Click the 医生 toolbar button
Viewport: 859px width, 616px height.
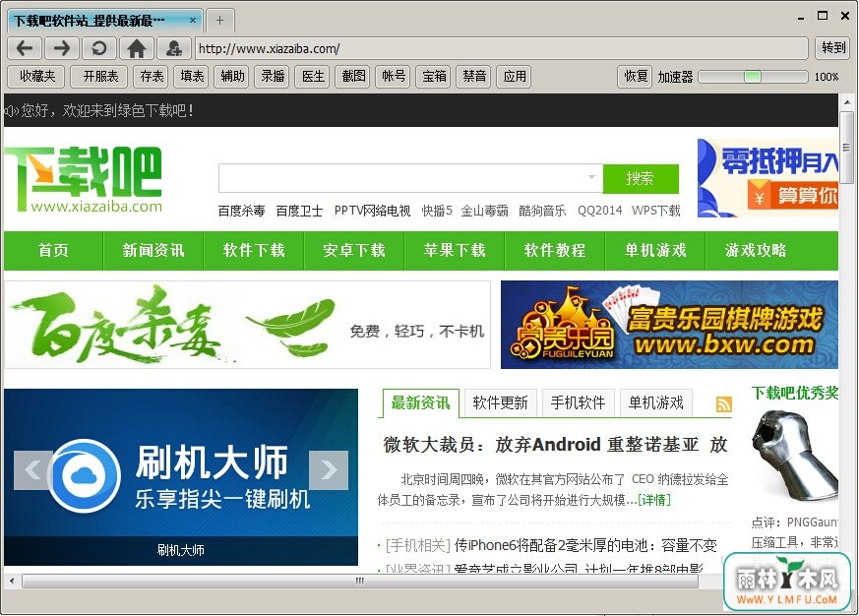[313, 76]
